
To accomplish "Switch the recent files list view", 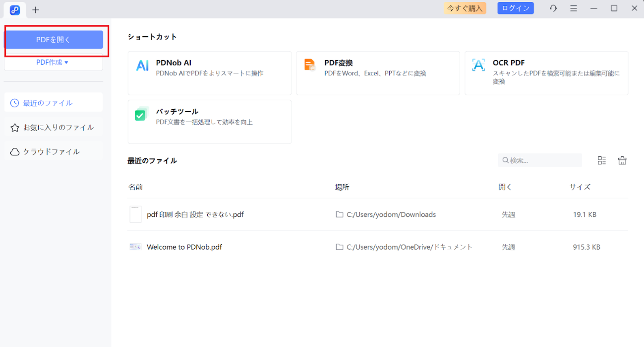I will pos(602,160).
